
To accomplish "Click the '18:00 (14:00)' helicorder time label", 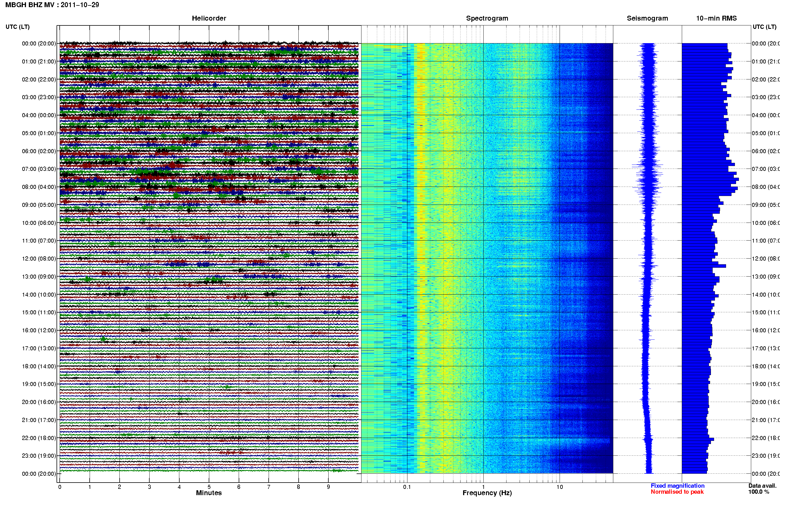I will click(39, 366).
